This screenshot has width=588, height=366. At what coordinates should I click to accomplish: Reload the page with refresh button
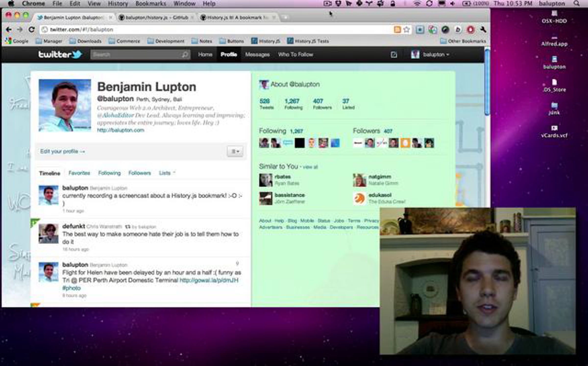click(31, 30)
